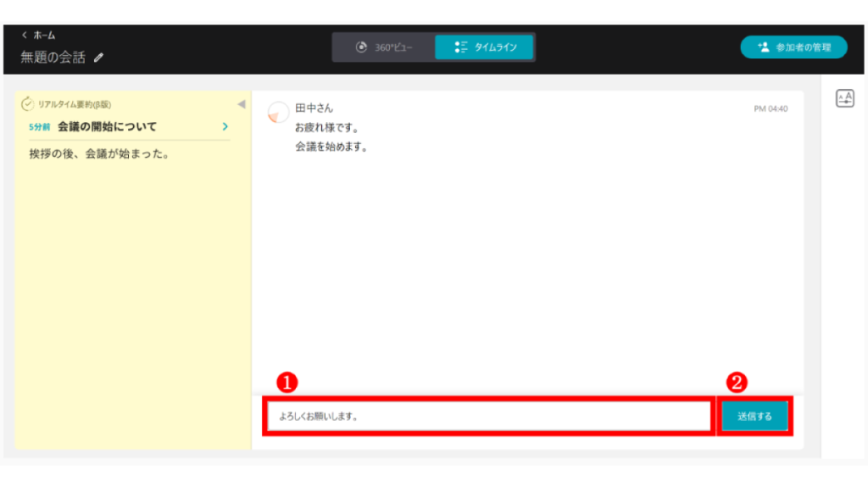Collapse the real-time summary panel
This screenshot has width=868, height=488.
241,104
